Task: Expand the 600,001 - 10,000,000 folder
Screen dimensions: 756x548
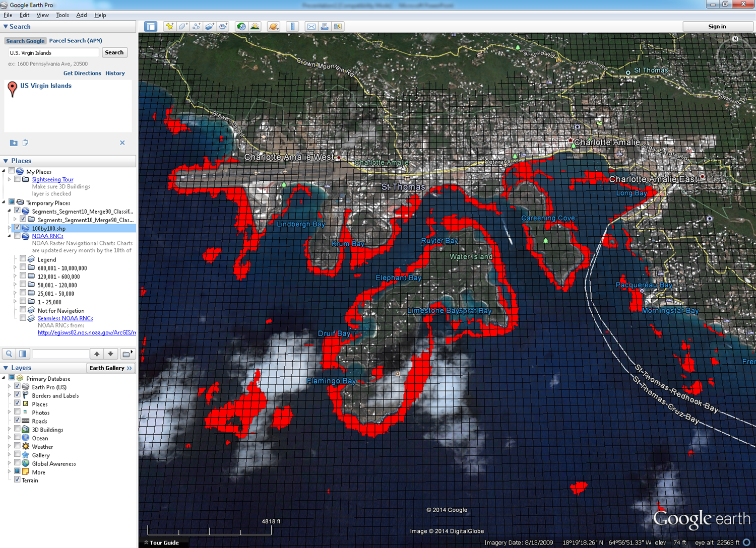Action: (x=15, y=268)
